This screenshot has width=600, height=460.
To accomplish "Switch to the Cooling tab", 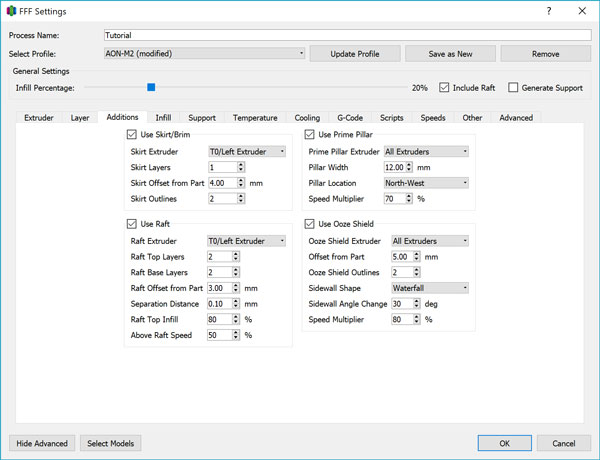I will click(x=307, y=118).
